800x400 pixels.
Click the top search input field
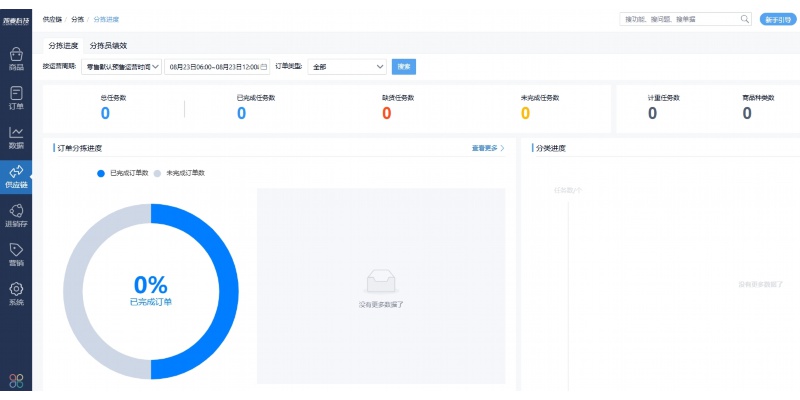678,19
